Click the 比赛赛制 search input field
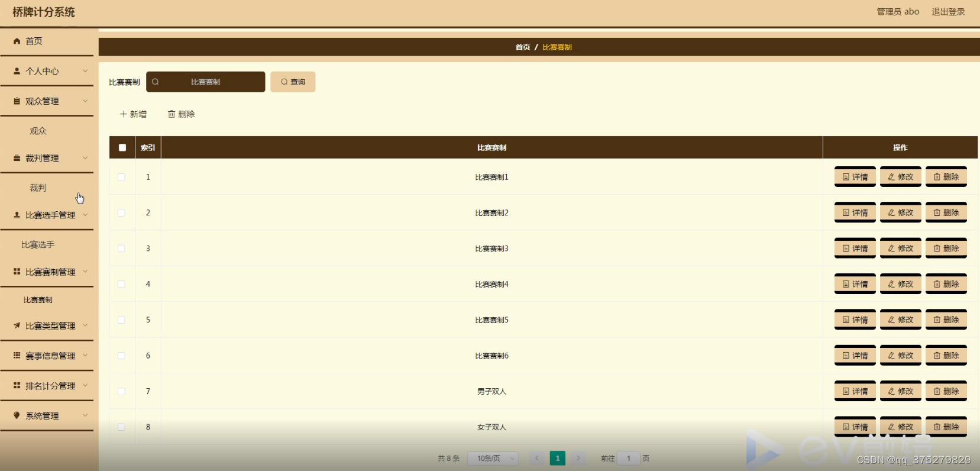This screenshot has height=471, width=980. [206, 82]
